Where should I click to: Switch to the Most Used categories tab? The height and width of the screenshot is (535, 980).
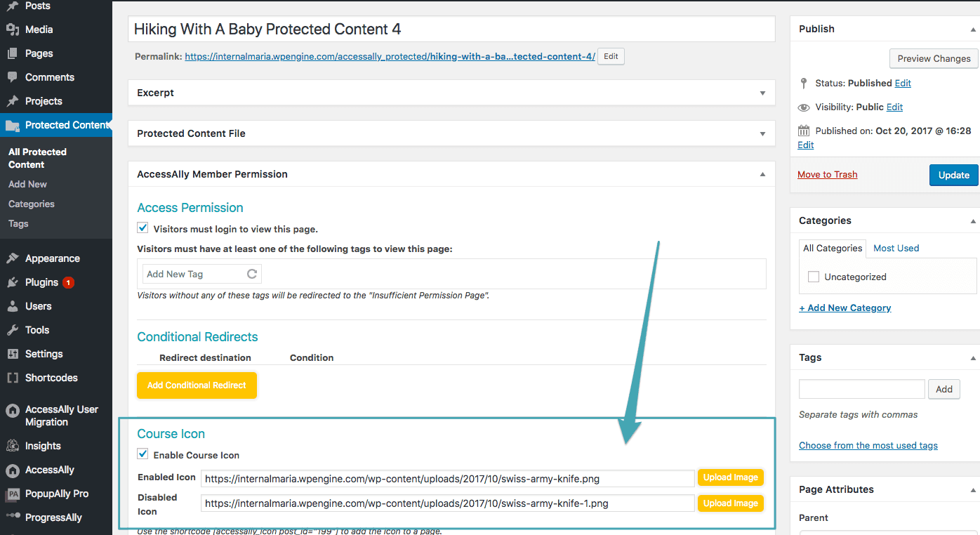[x=896, y=248]
